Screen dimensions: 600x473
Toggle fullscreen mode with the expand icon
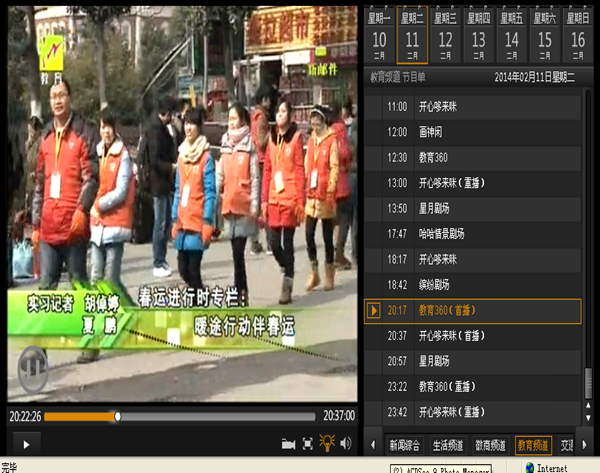click(308, 443)
